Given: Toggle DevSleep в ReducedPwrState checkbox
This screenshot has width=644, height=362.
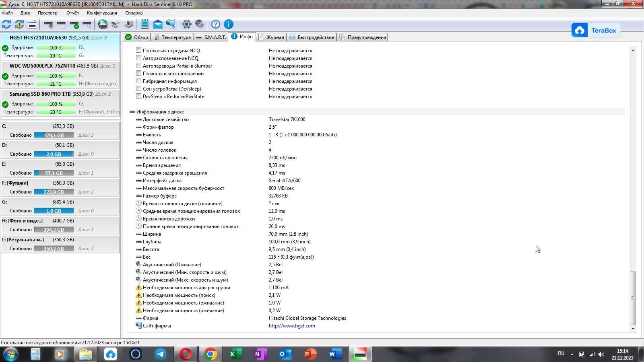Looking at the screenshot, I should point(138,96).
